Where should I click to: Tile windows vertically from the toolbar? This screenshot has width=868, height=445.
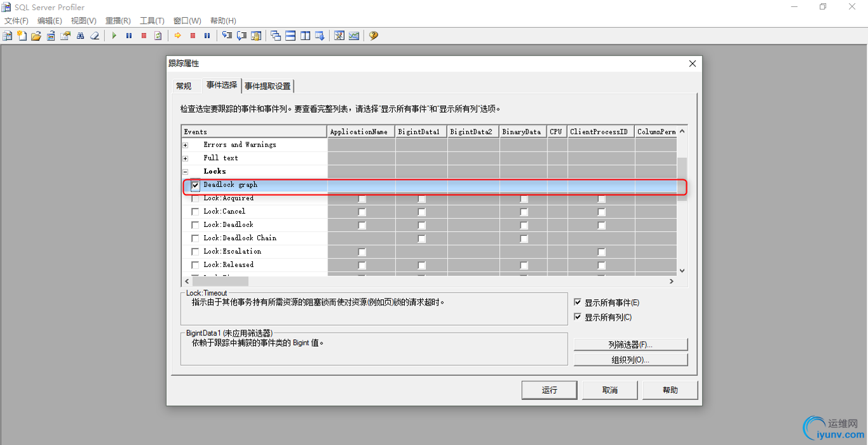click(305, 35)
